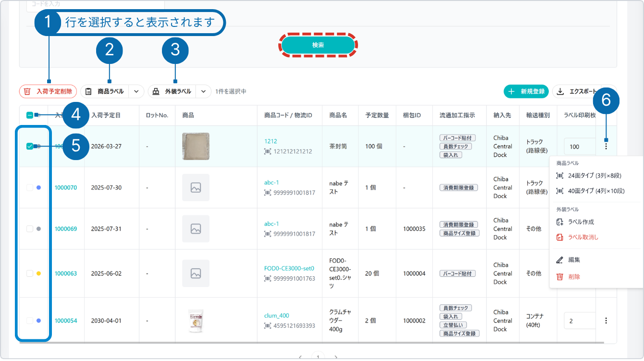The height and width of the screenshot is (361, 644).
Task: Choose ラベル取消し from the context menu
Action: point(583,237)
